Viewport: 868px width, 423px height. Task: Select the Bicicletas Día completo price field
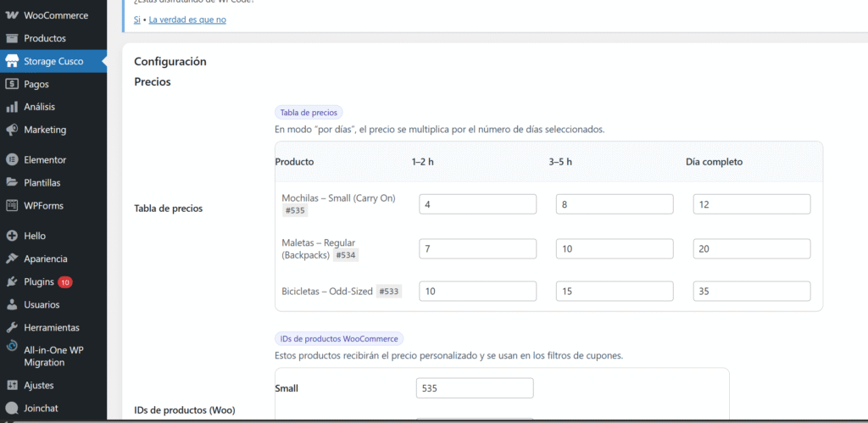point(751,292)
